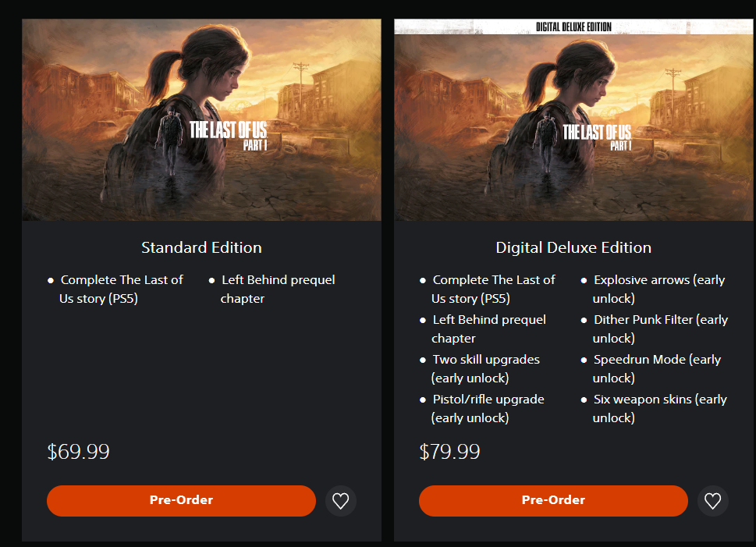Viewport: 756px width, 547px height.
Task: Click the $79.99 price
Action: pyautogui.click(x=450, y=452)
